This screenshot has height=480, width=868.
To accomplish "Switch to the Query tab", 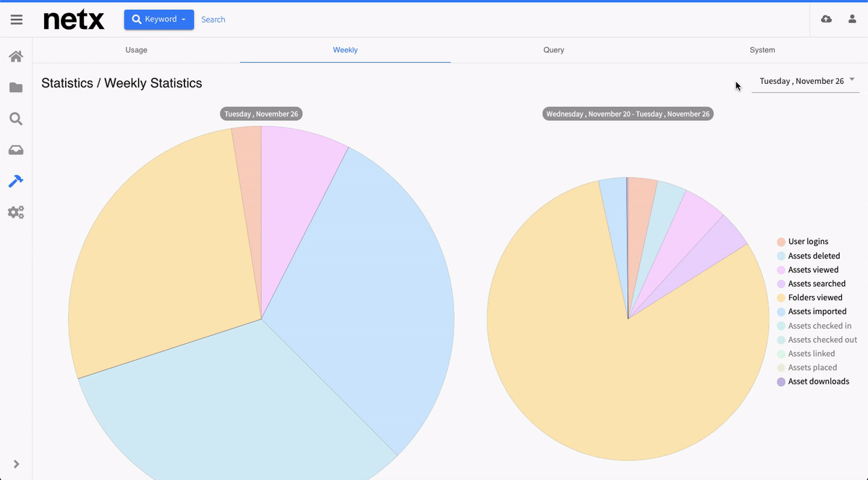I will (554, 50).
